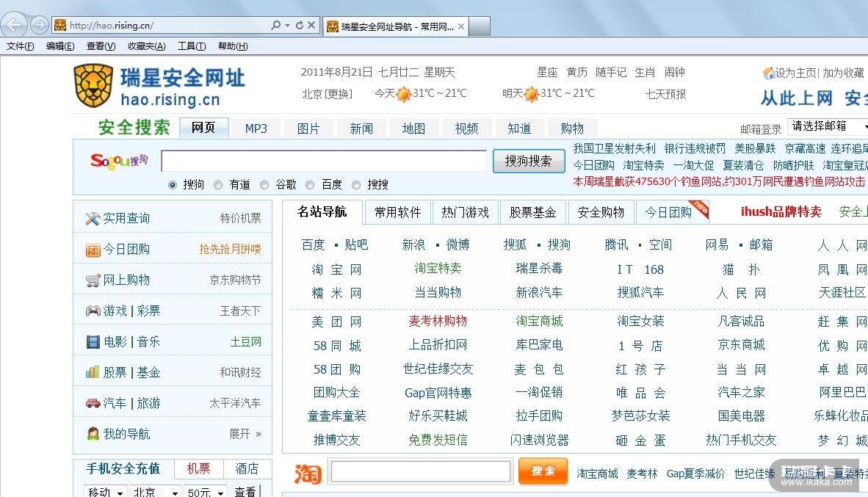Click the 土豆网 green link

pyautogui.click(x=246, y=341)
